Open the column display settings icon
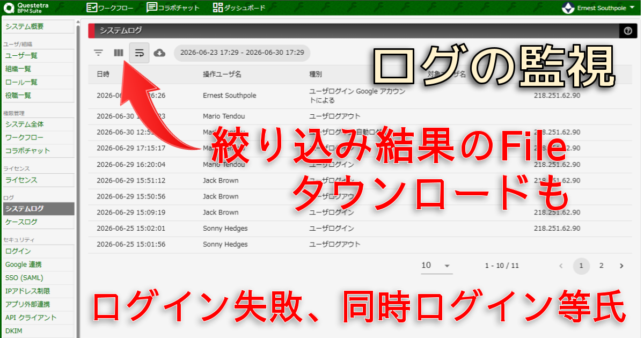644x338 pixels. pyautogui.click(x=119, y=53)
